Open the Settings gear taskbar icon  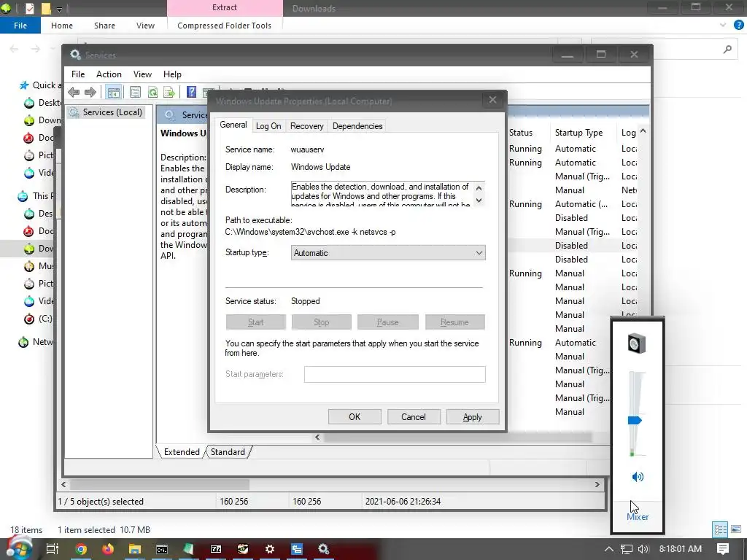[270, 549]
